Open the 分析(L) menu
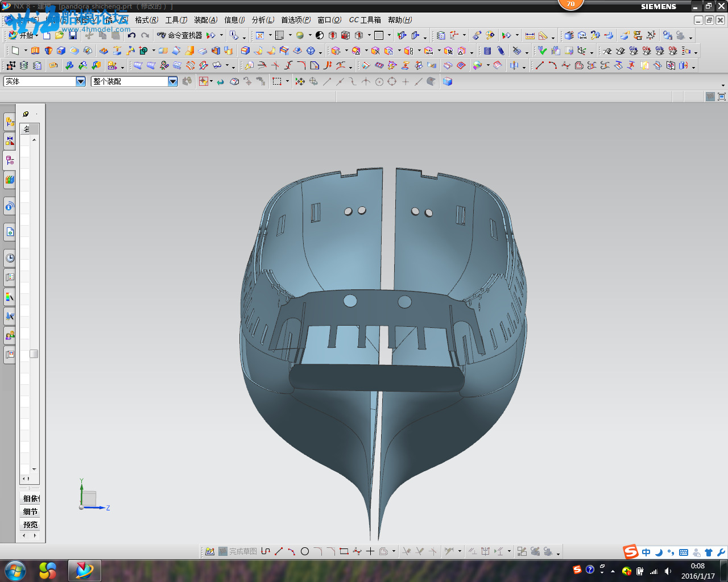The width and height of the screenshot is (728, 582). [263, 20]
